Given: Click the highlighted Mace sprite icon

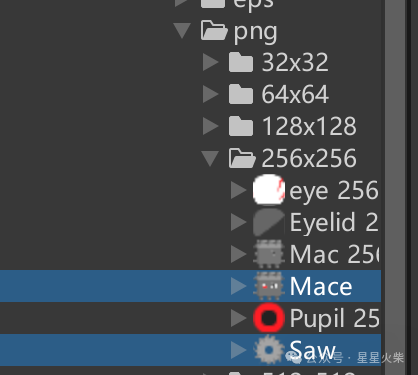Looking at the screenshot, I should [269, 286].
